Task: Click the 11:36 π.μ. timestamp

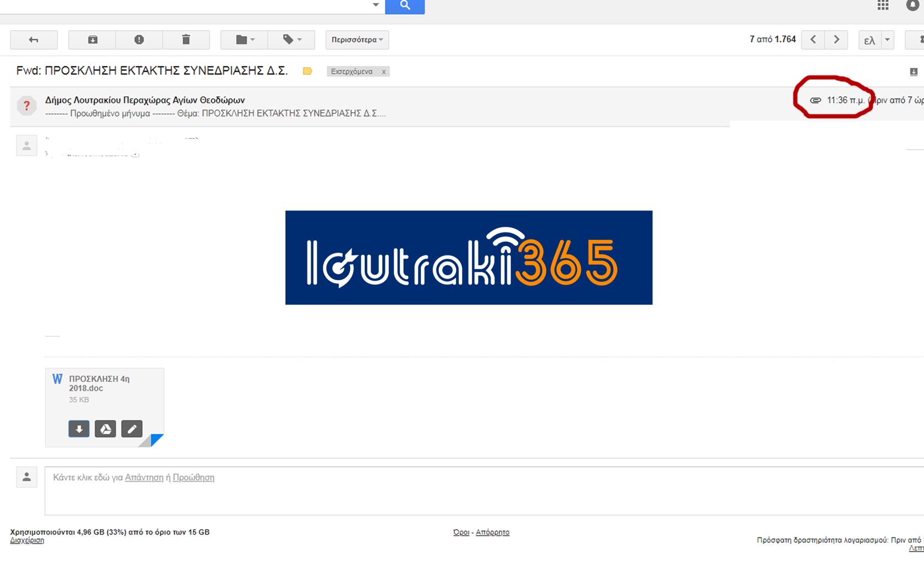Action: 845,100
